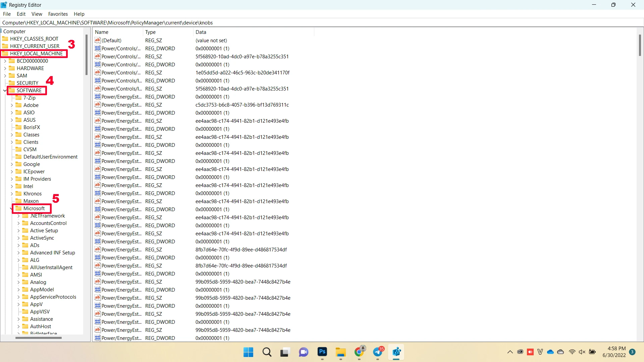Image resolution: width=644 pixels, height=362 pixels.
Task: Collapse the SOFTWARE key
Action: click(5, 90)
